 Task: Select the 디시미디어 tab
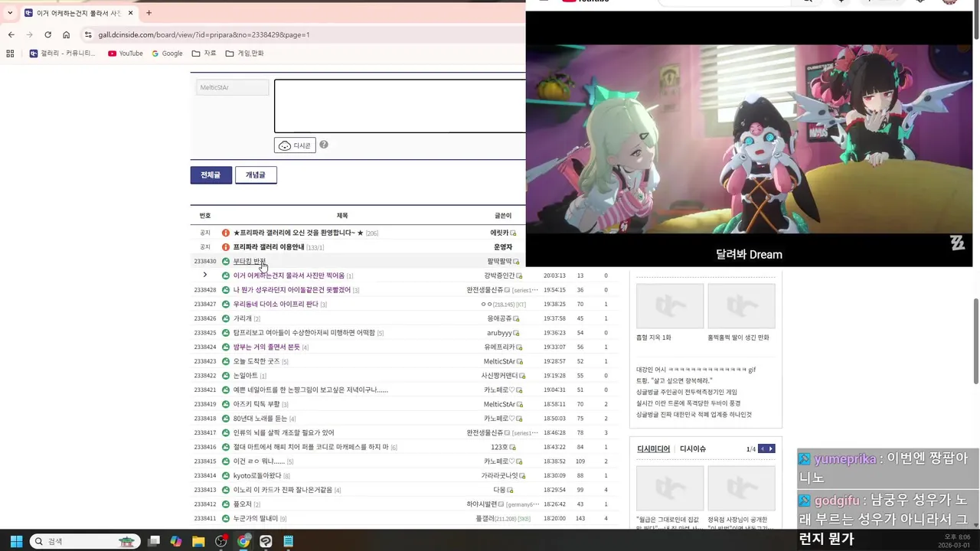click(x=653, y=449)
